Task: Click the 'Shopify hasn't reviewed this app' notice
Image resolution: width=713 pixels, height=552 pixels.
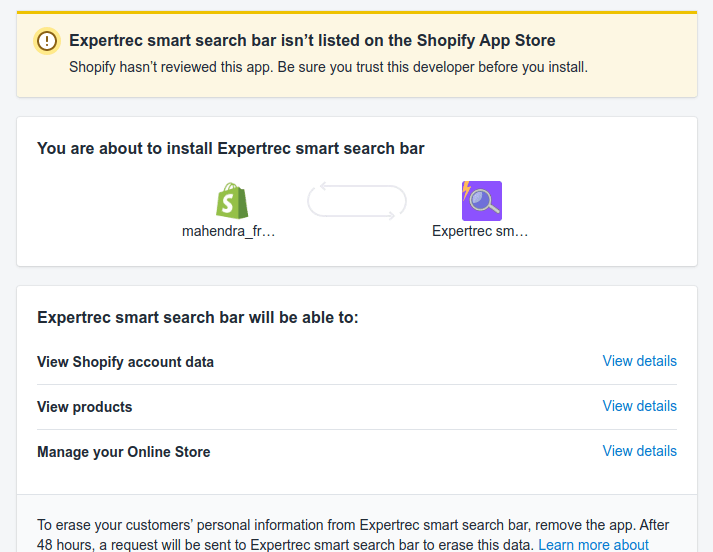Action: point(328,67)
